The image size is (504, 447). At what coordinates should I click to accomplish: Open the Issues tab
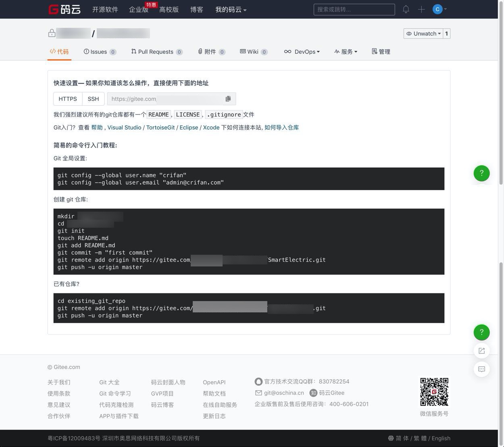[100, 52]
